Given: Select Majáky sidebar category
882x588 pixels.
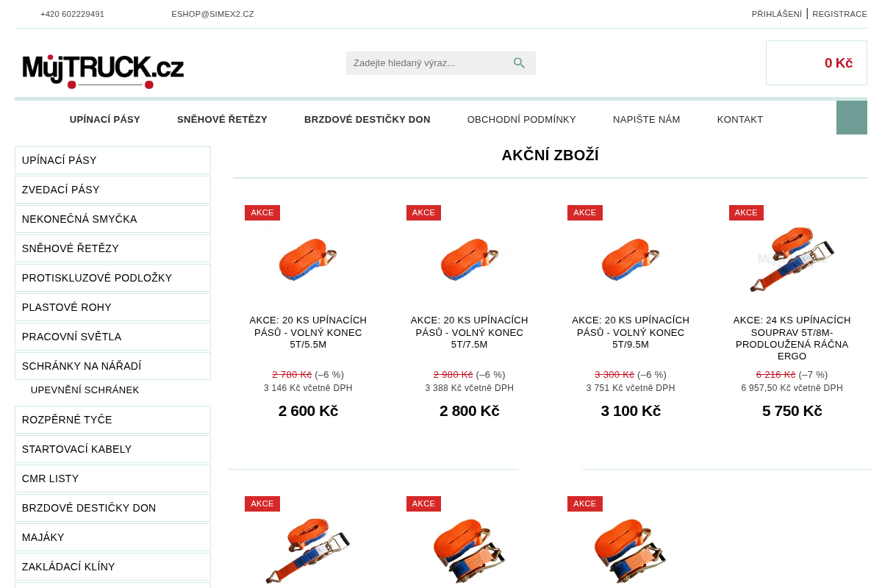Looking at the screenshot, I should (112, 537).
